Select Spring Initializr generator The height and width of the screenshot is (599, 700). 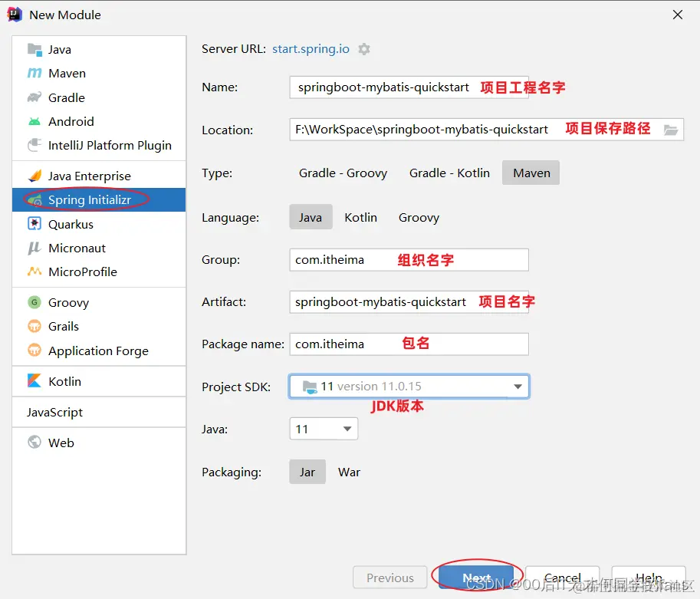(x=99, y=200)
